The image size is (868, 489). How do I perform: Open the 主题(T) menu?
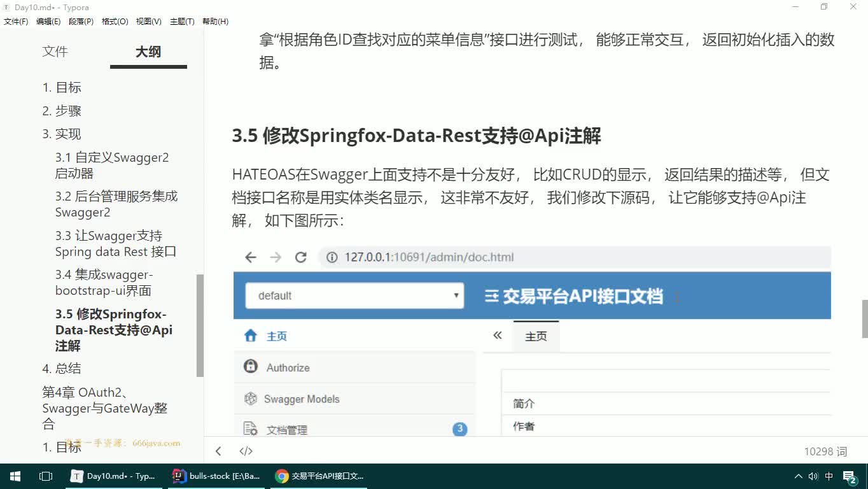(182, 22)
